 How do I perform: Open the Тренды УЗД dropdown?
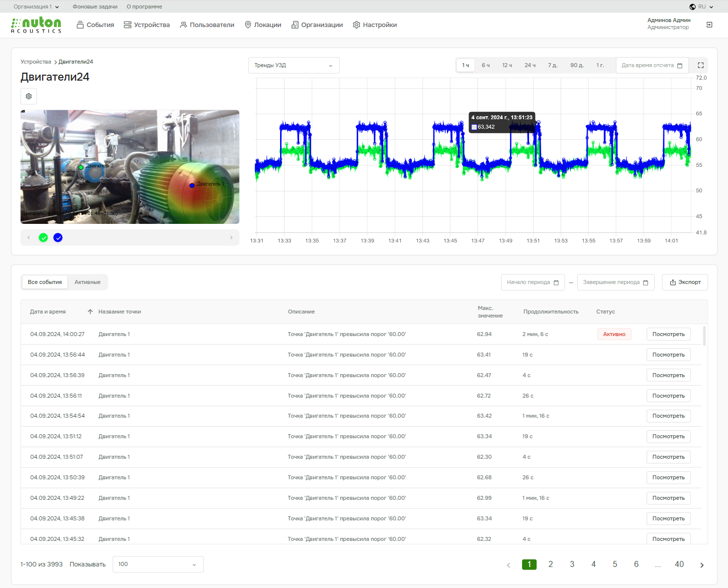294,65
